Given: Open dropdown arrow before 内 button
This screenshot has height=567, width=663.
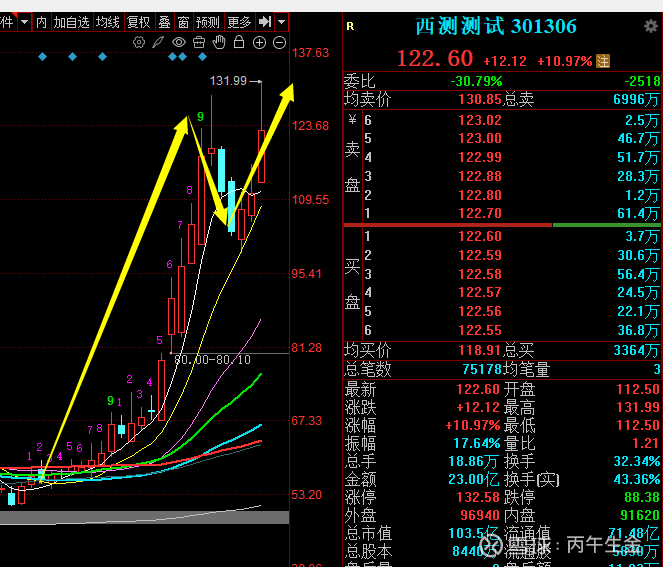Looking at the screenshot, I should click(25, 22).
